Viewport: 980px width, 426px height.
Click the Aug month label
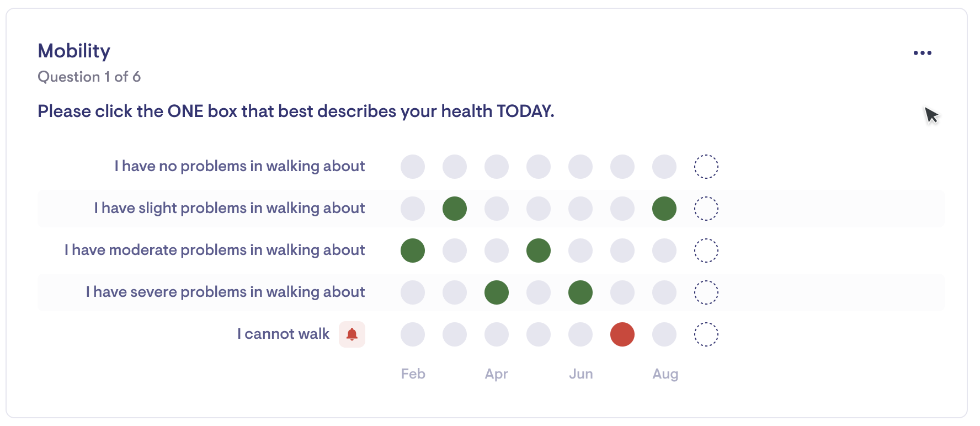pyautogui.click(x=665, y=374)
